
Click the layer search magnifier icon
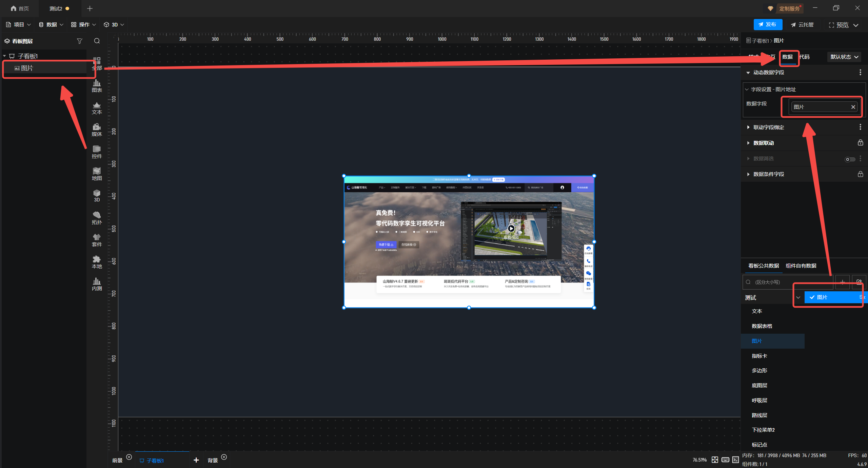[x=97, y=41]
